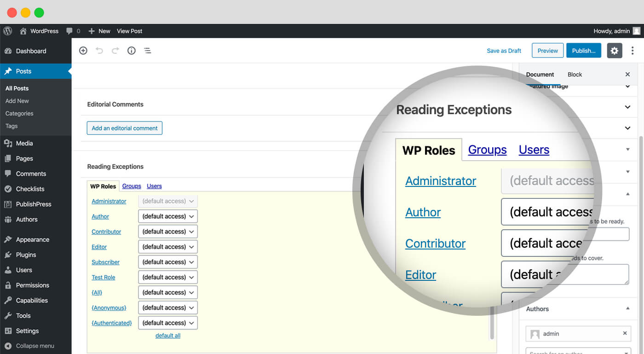
Task: Collapse the admin menu
Action: (36, 346)
